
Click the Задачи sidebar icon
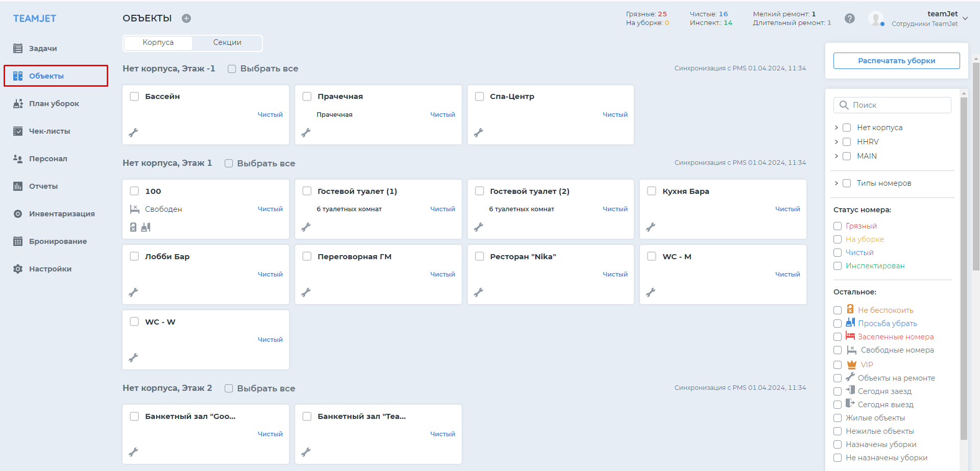point(18,48)
